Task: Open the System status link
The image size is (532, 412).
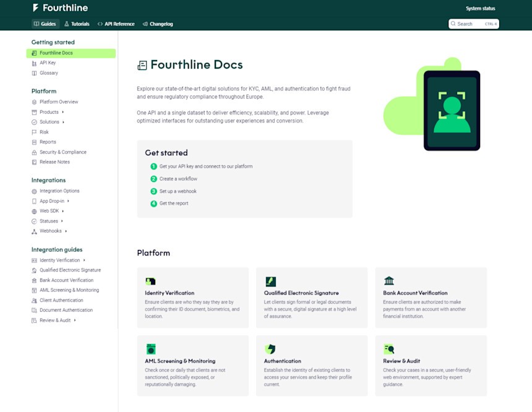Action: pos(481,9)
